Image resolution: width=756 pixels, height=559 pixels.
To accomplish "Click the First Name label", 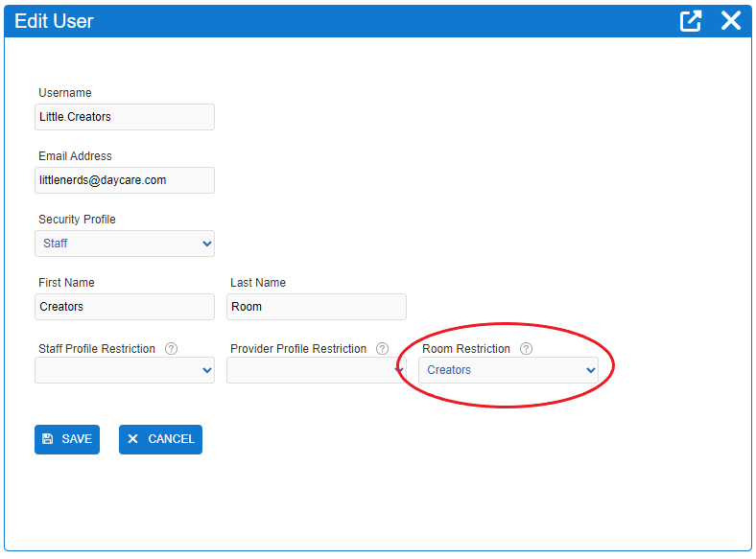I will [x=66, y=283].
